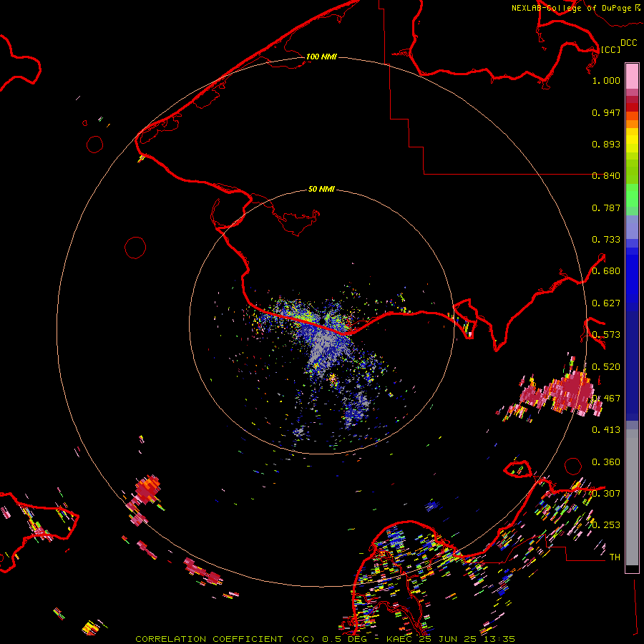Click the TH threshold label

(615, 557)
